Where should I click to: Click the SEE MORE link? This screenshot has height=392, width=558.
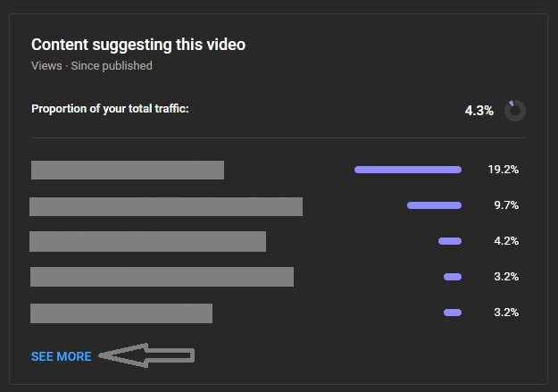point(62,356)
